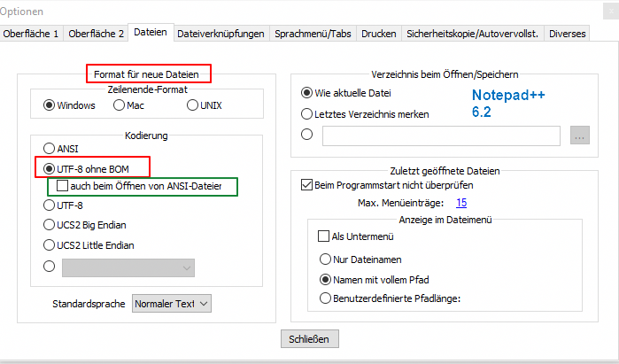Image resolution: width=619 pixels, height=364 pixels.
Task: Select UCS2 Little Endian encoding
Action: coord(50,245)
